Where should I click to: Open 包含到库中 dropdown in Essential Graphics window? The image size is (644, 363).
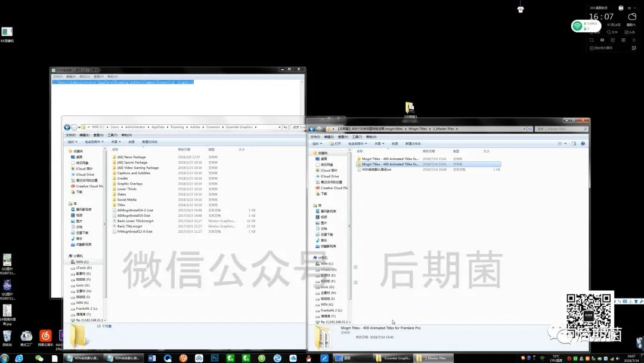pos(94,142)
